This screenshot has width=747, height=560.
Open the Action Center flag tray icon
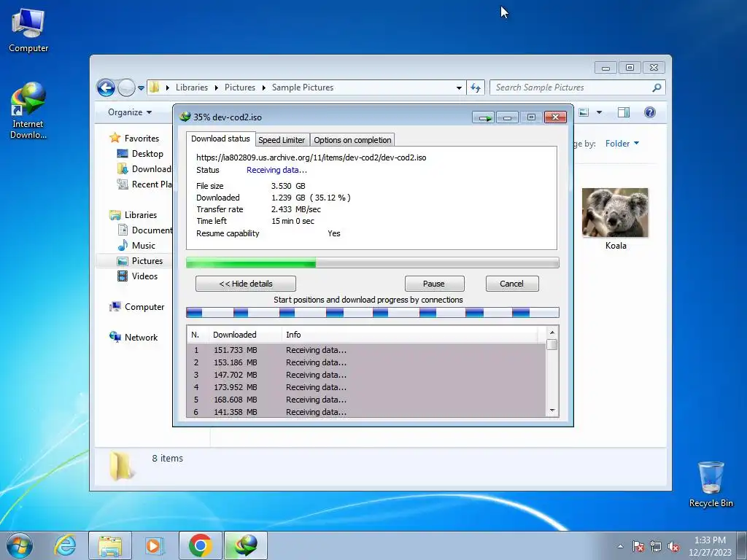click(638, 546)
